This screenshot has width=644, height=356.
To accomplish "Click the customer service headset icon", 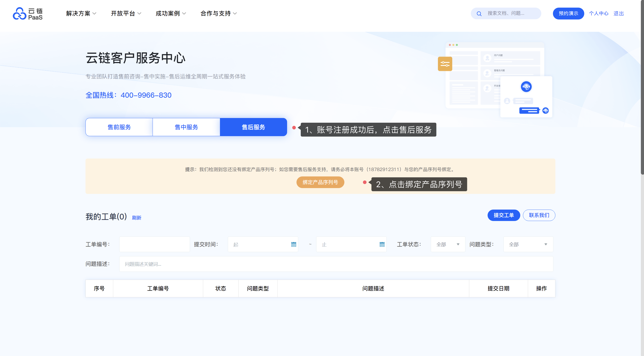I will pos(526,87).
